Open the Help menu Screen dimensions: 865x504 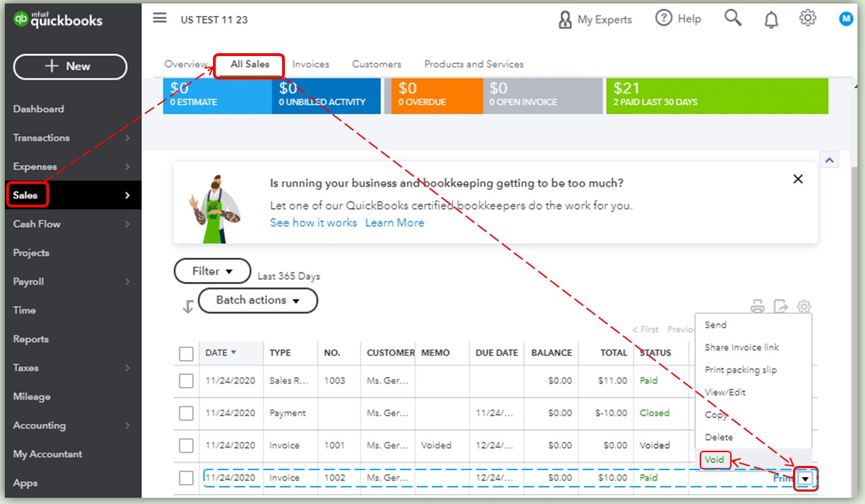tap(678, 19)
